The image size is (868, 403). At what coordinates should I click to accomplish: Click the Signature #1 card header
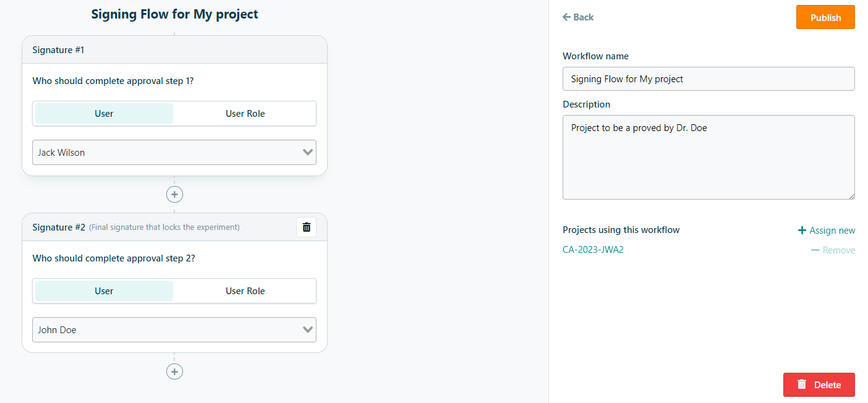(174, 50)
